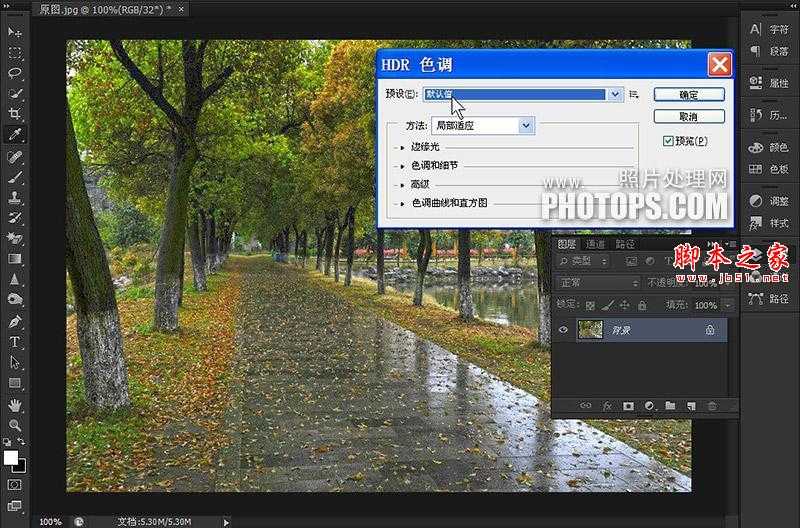Open the 样式 Styles panel

click(x=770, y=223)
